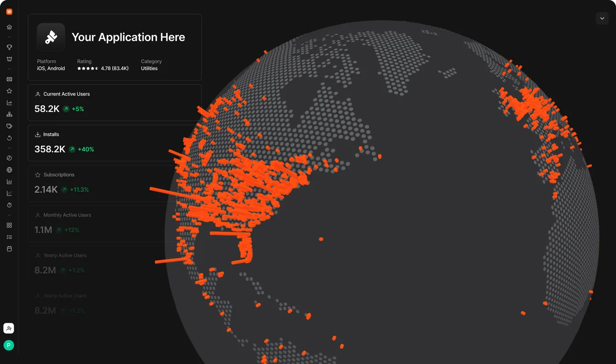Click the +11.3% subscriptions growth value

pyautogui.click(x=79, y=190)
